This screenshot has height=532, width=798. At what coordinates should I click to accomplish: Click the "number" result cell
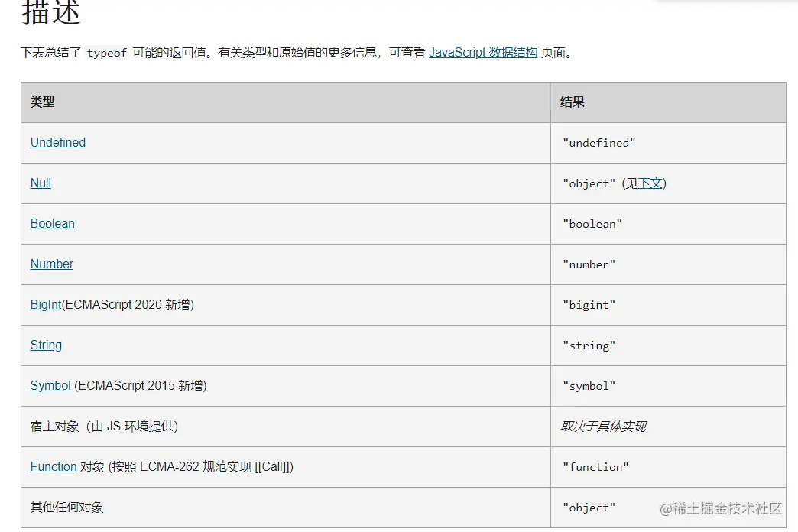[668, 264]
